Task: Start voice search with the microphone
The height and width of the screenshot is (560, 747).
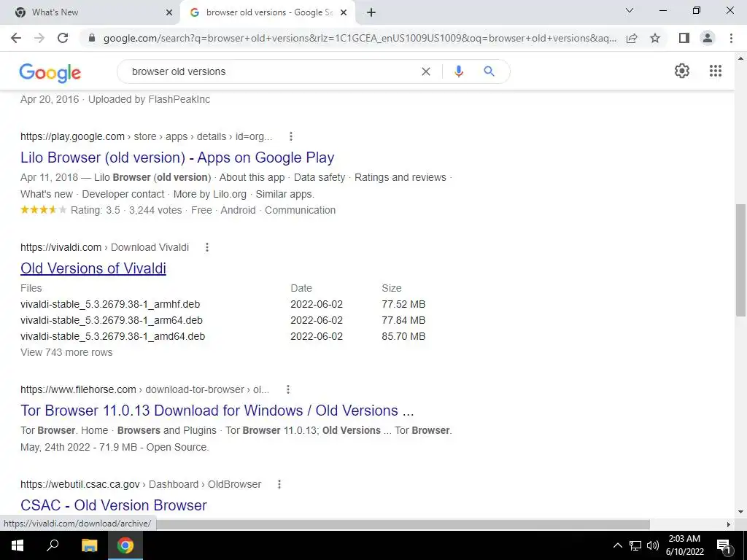Action: (x=459, y=71)
